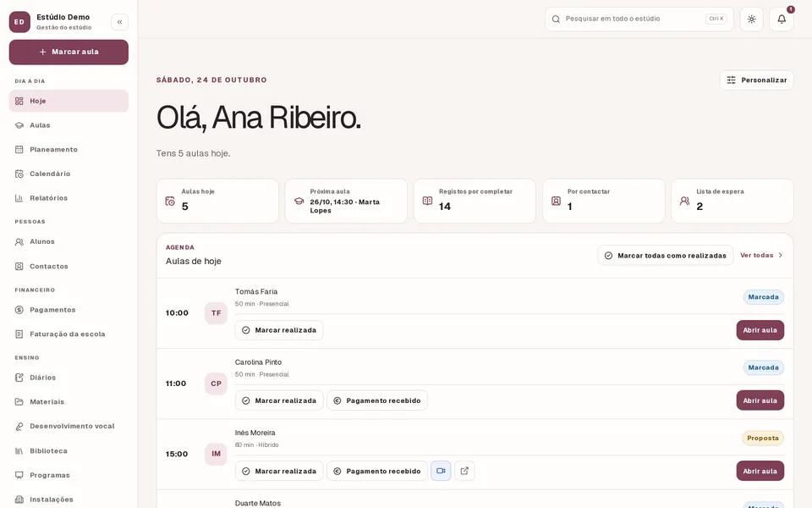Click the CP avatar for Carolina Pinto
This screenshot has width=812, height=508.
(x=216, y=384)
